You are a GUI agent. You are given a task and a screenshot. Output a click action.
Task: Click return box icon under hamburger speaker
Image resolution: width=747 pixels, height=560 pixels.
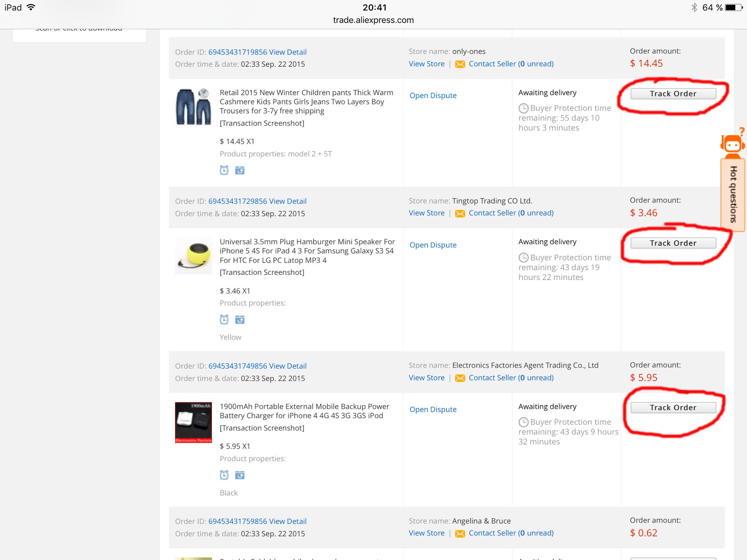point(240,320)
